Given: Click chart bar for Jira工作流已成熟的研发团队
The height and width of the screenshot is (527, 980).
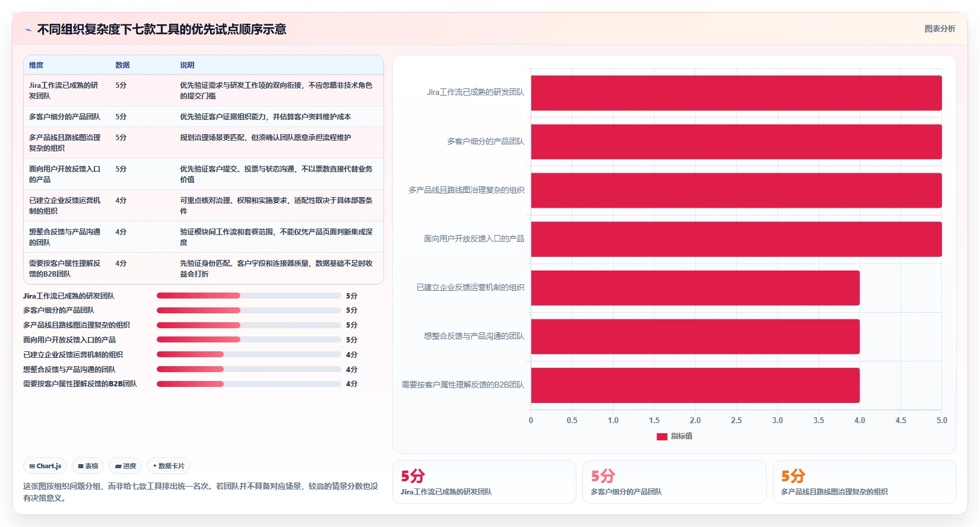Looking at the screenshot, I should coord(736,93).
